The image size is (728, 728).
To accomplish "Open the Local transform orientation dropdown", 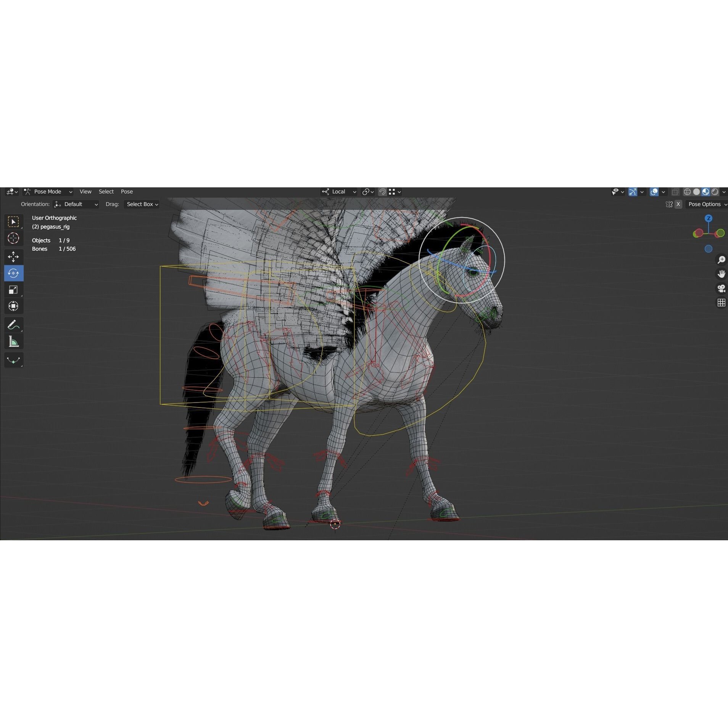I will [339, 192].
